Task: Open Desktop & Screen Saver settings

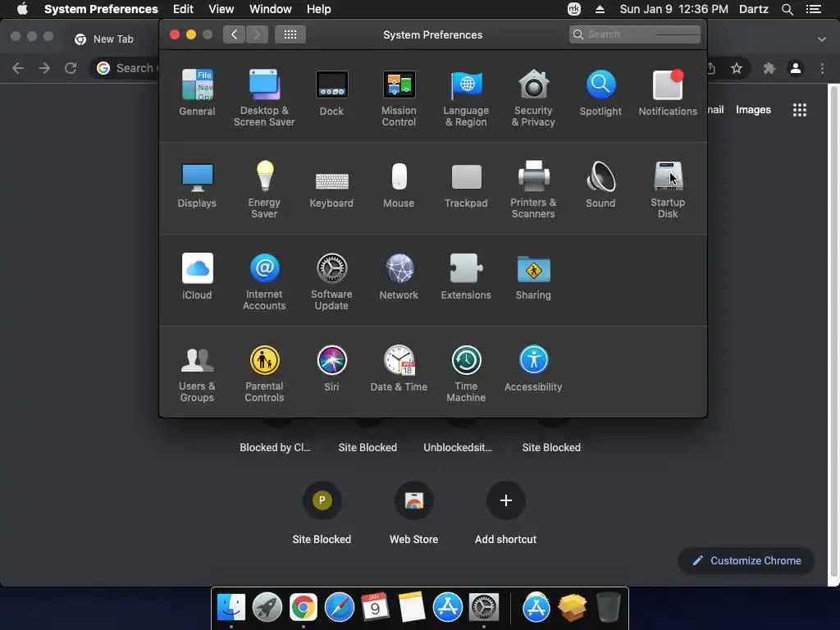Action: [264, 98]
